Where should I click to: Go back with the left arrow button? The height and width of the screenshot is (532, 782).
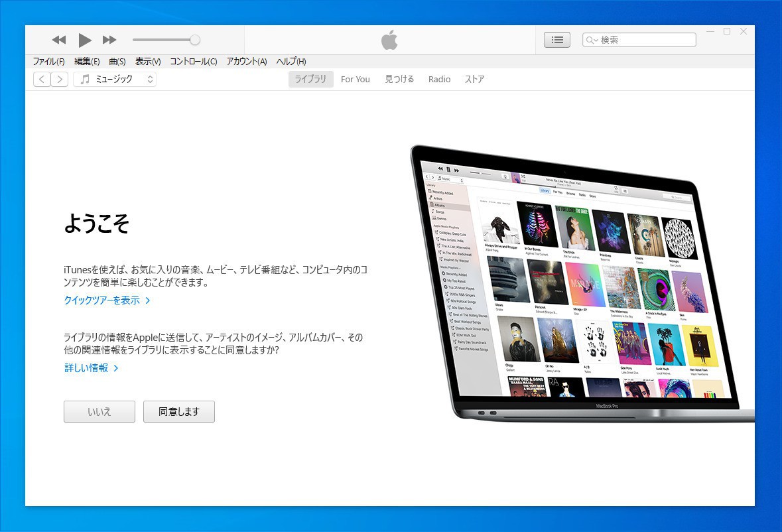pyautogui.click(x=42, y=80)
